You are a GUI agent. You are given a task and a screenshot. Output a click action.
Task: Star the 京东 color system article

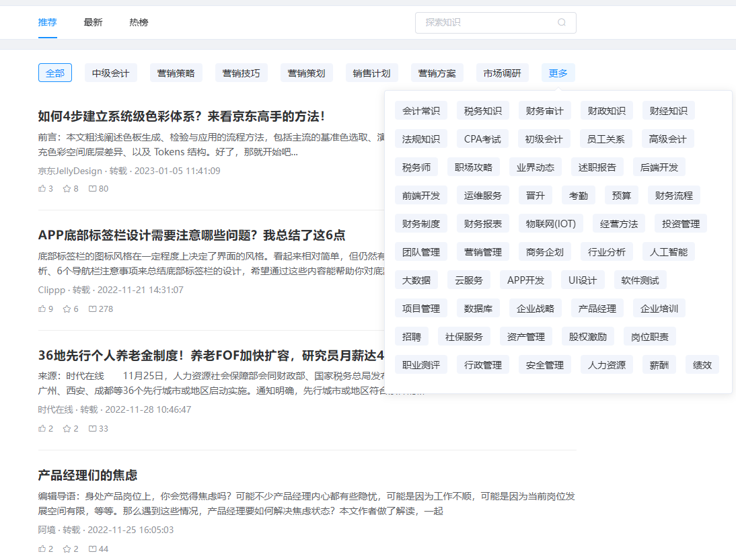[x=67, y=188]
